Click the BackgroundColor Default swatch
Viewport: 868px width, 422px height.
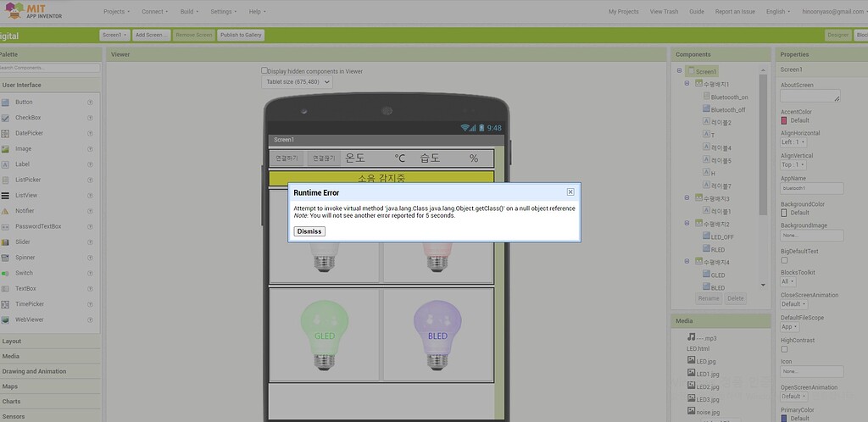pos(784,213)
